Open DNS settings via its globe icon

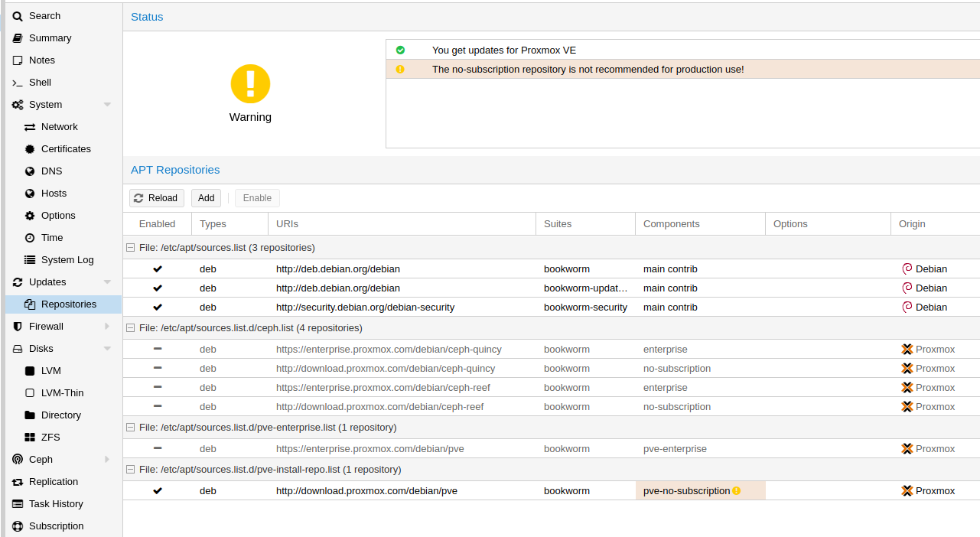[29, 171]
